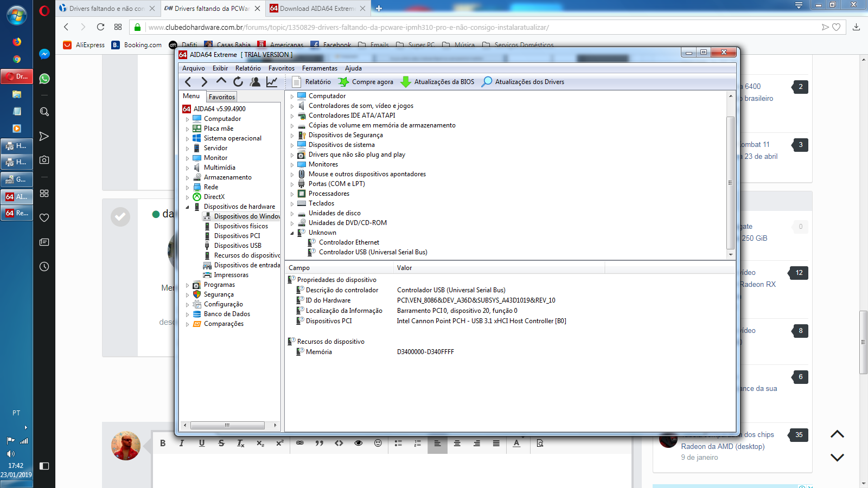868x488 pixels.
Task: Expand Monitores in device list
Action: pyautogui.click(x=292, y=165)
